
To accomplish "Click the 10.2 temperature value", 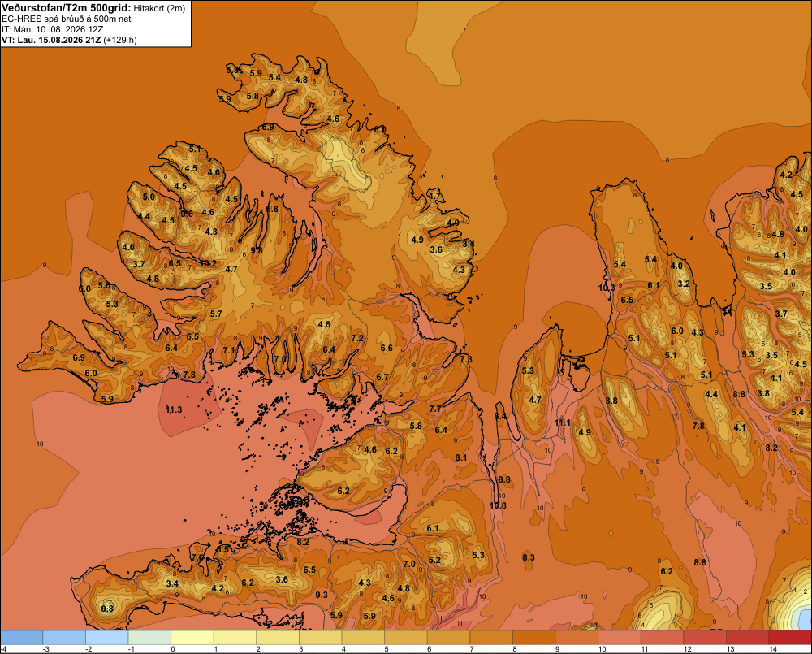I will pos(208,263).
